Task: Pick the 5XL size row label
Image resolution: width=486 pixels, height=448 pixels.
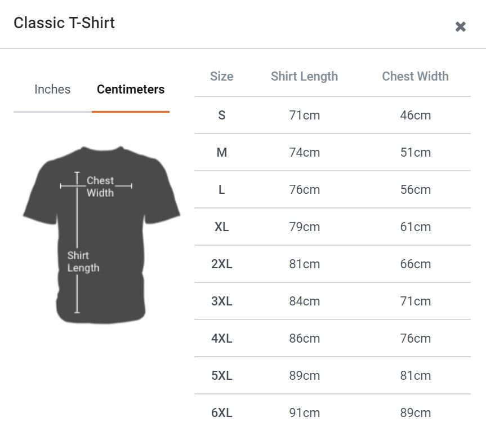Action: [221, 376]
